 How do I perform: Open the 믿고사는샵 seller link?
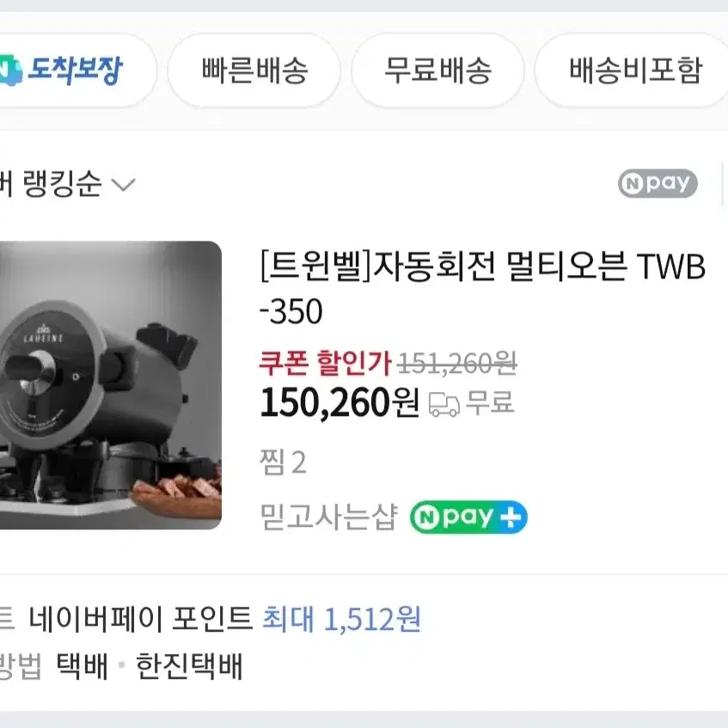click(328, 517)
